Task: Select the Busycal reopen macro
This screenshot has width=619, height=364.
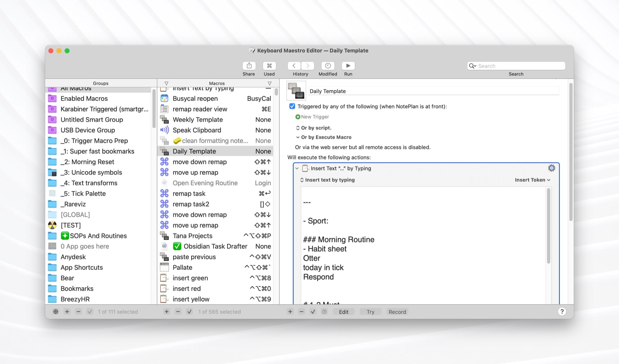Action: click(216, 98)
